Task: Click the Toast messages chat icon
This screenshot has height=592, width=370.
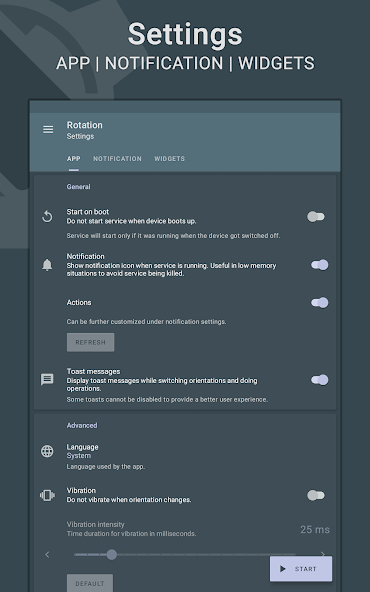Action: click(47, 379)
